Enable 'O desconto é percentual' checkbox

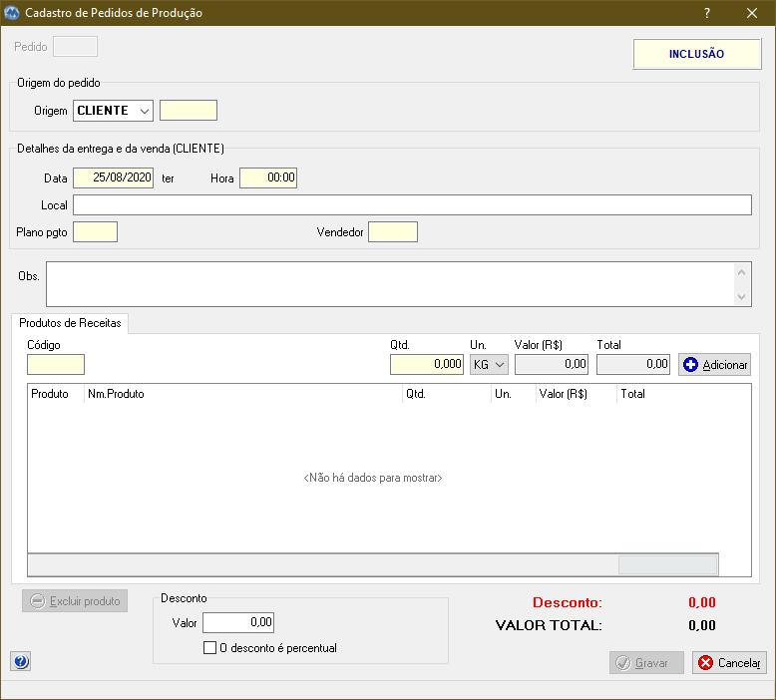coord(209,648)
